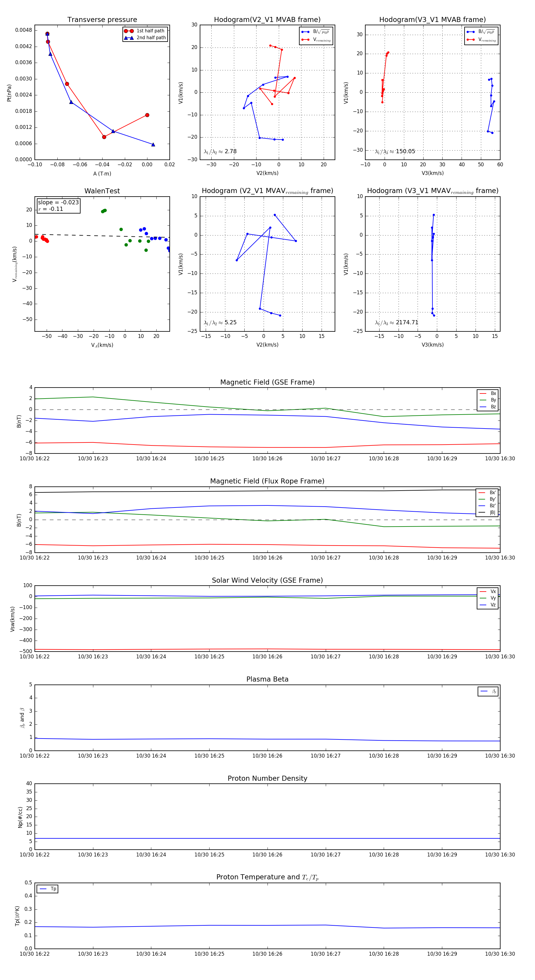Image resolution: width=535 pixels, height=980 pixels.
Task: Click the last red circle in Transverse pressure
Action: click(x=147, y=115)
